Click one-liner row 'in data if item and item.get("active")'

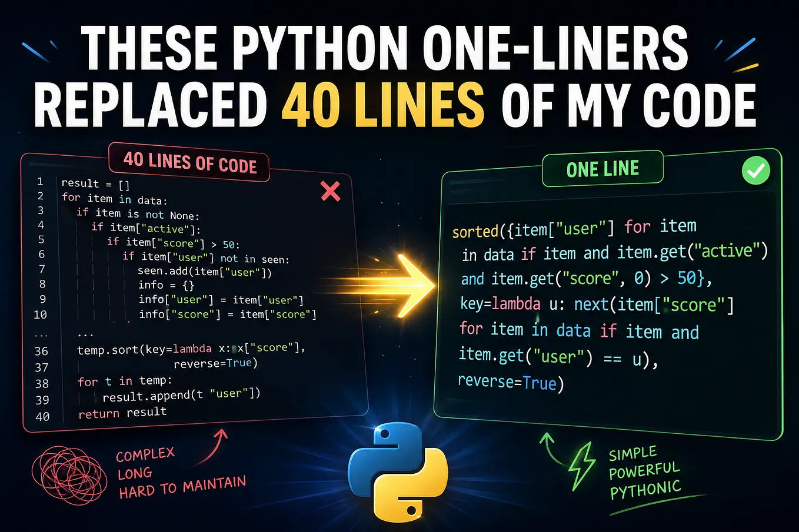(615, 253)
